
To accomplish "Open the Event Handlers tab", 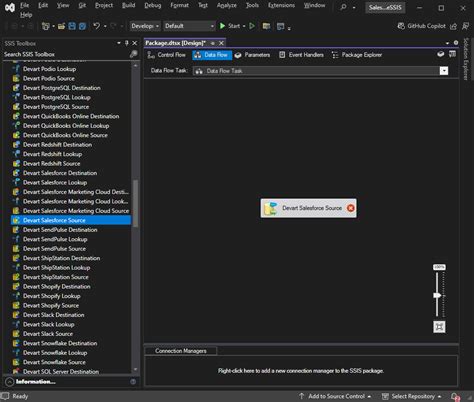I will click(301, 55).
